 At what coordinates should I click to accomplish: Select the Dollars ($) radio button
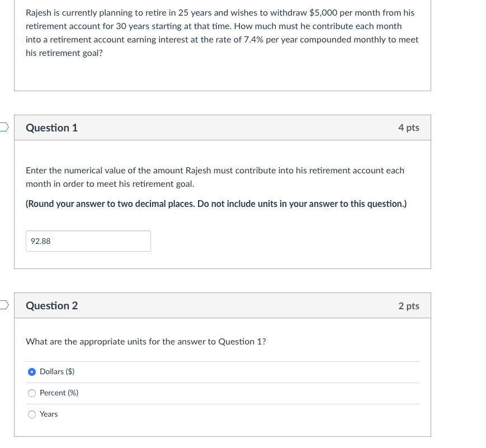click(x=32, y=372)
